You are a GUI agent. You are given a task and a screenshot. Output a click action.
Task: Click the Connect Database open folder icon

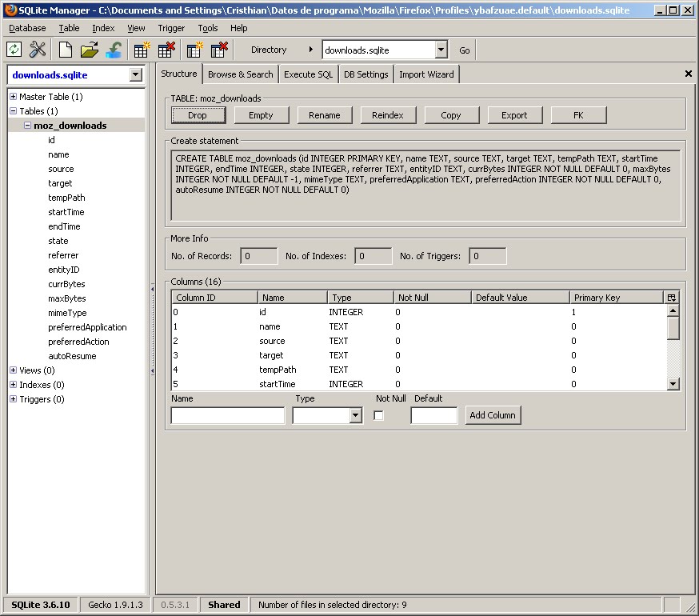click(x=90, y=50)
